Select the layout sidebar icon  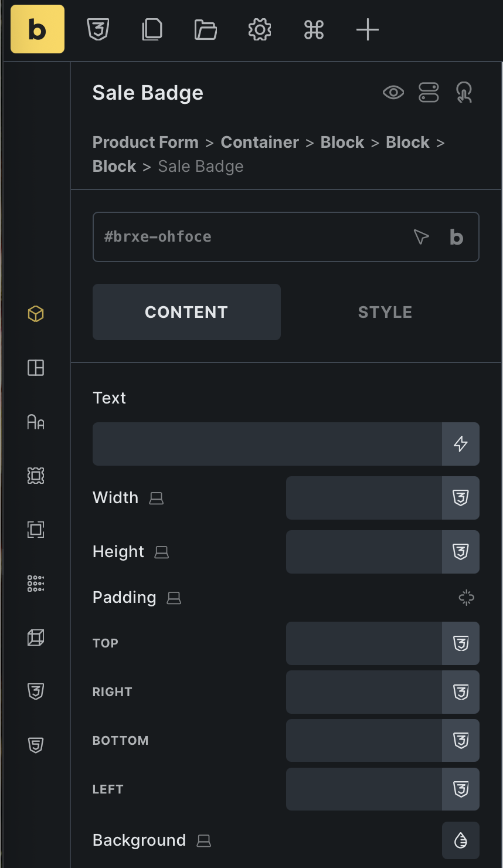(36, 368)
